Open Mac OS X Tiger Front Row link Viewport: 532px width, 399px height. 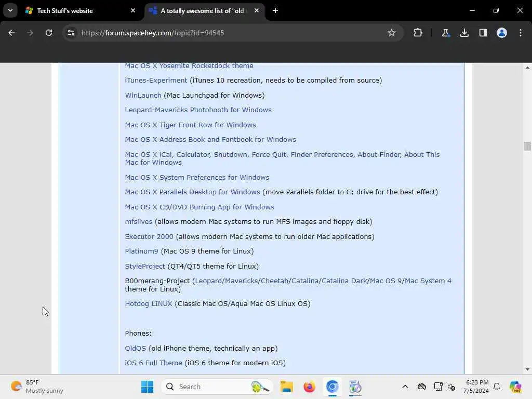tap(190, 125)
